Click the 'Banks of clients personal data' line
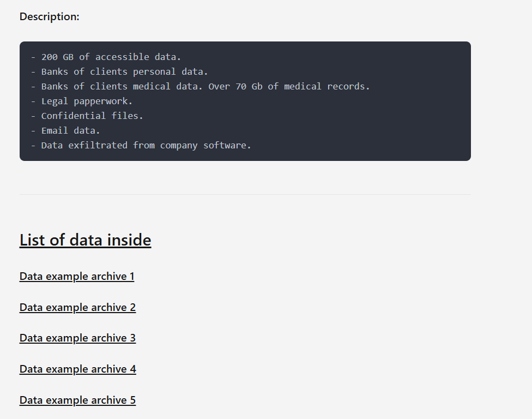Viewport: 532px width, 419px height. [x=124, y=71]
